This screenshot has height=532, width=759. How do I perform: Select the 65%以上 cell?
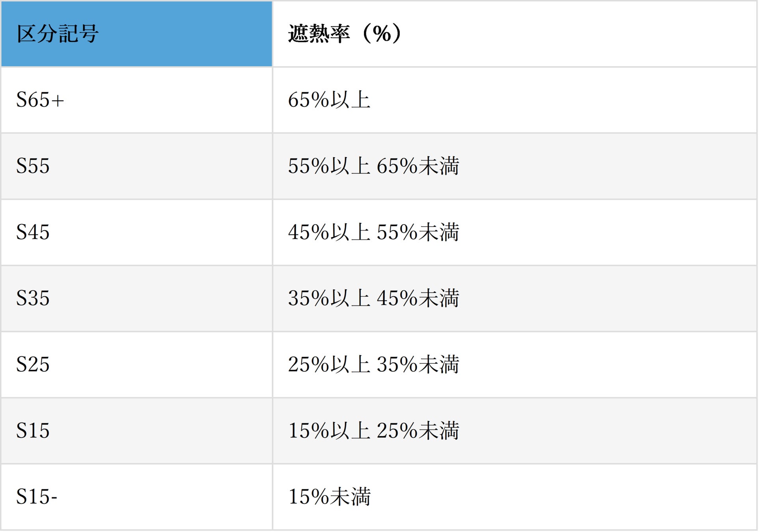(515, 100)
